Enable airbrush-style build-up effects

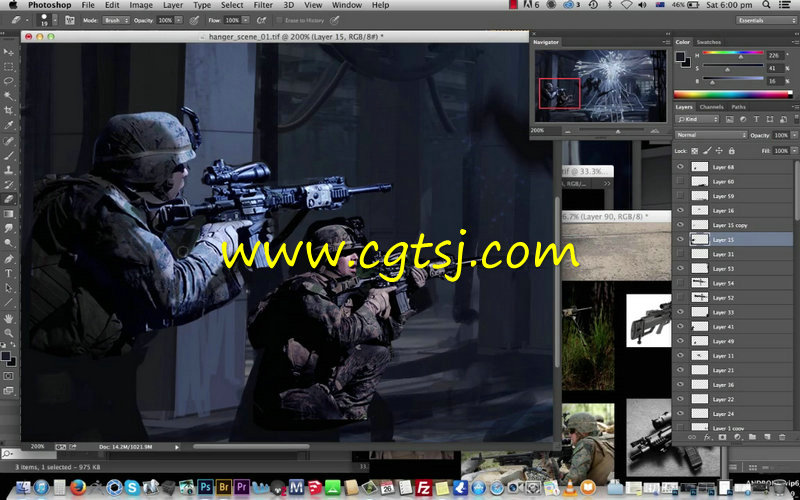[261, 20]
